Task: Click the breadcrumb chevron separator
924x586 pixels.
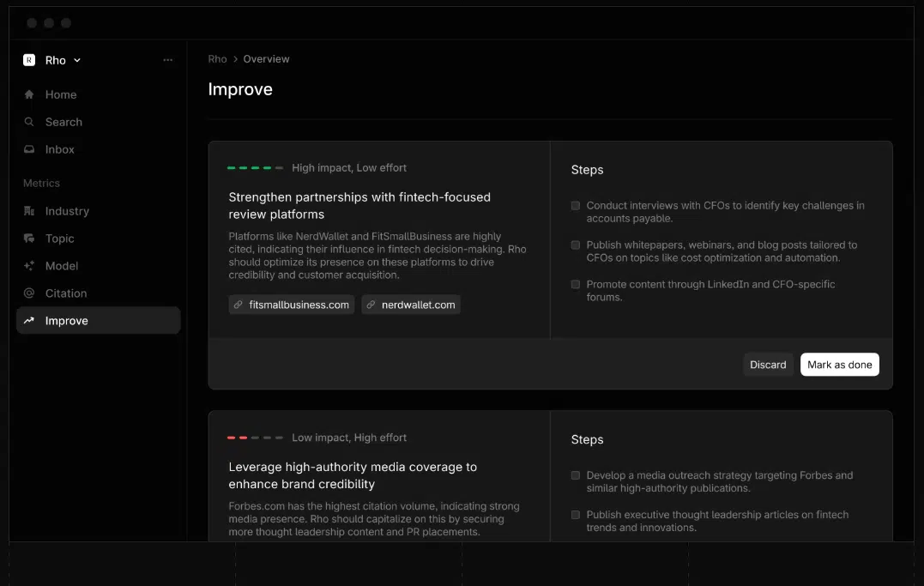Action: pos(235,59)
